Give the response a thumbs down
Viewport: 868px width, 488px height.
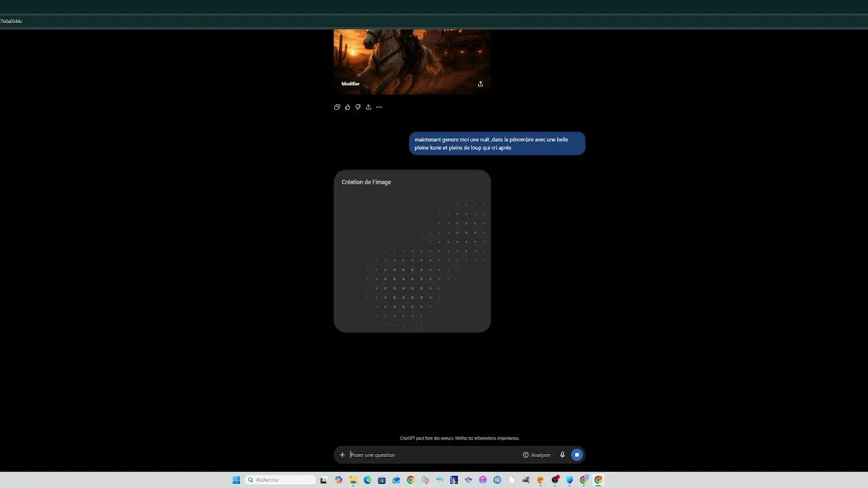(x=358, y=107)
